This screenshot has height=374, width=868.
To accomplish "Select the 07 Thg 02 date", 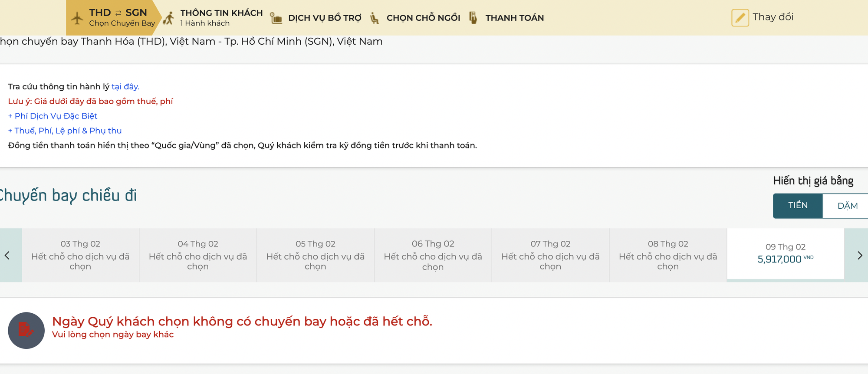I will [550, 255].
